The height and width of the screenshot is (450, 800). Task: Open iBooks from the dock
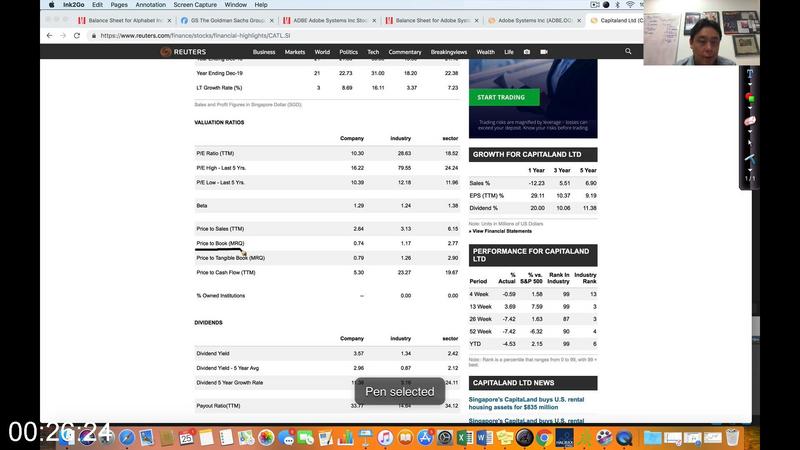point(405,437)
